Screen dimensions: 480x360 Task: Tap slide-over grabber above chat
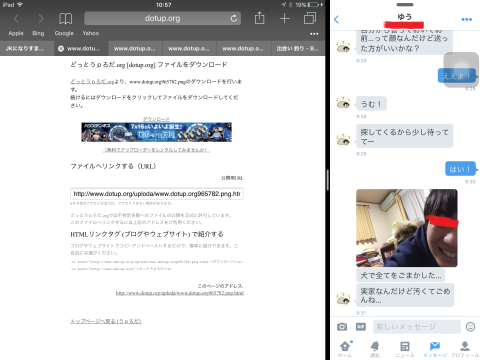click(405, 5)
